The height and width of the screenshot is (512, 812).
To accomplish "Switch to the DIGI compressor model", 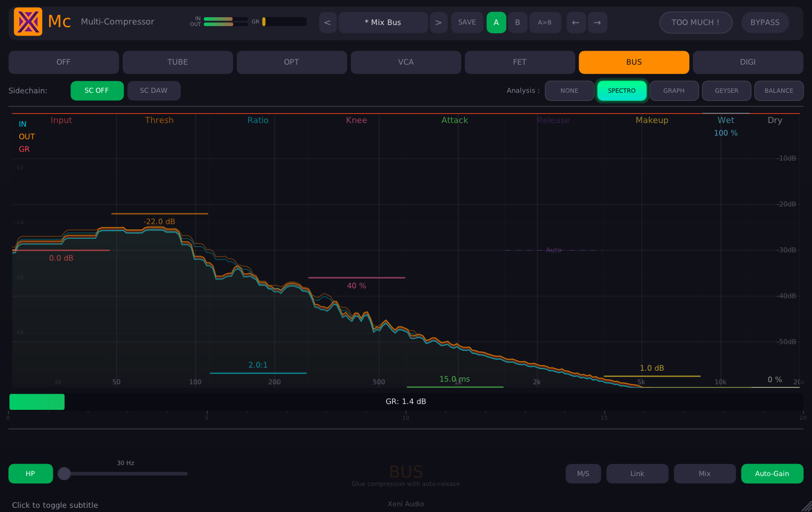I will [748, 62].
